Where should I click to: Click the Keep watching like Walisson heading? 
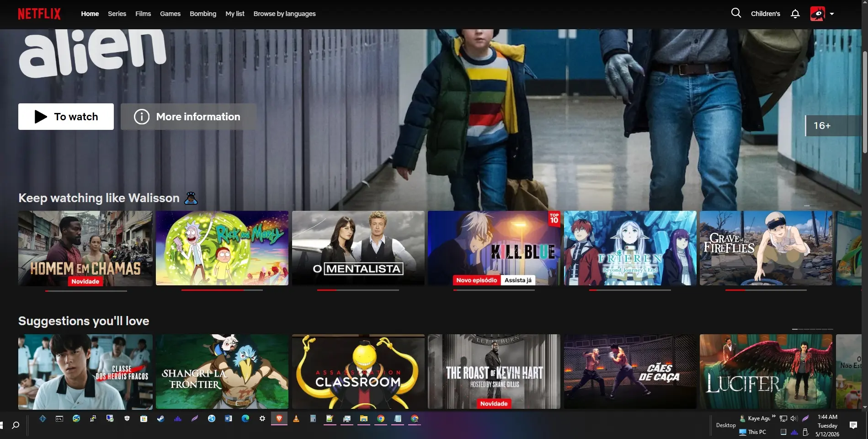point(99,198)
